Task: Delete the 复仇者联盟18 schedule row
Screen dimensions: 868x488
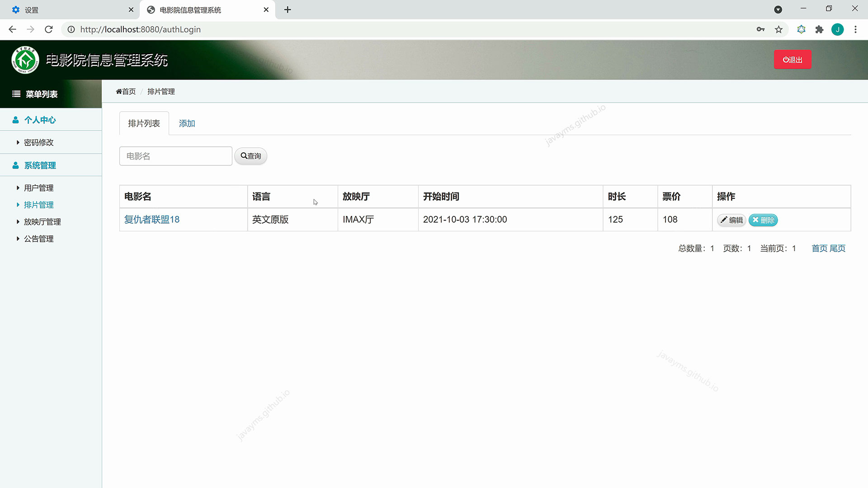Action: (x=763, y=220)
